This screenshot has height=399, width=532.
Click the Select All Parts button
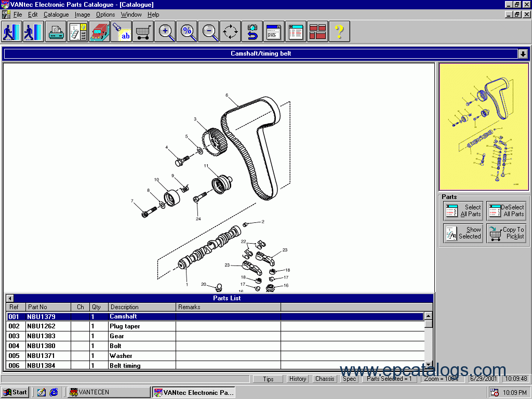463,211
